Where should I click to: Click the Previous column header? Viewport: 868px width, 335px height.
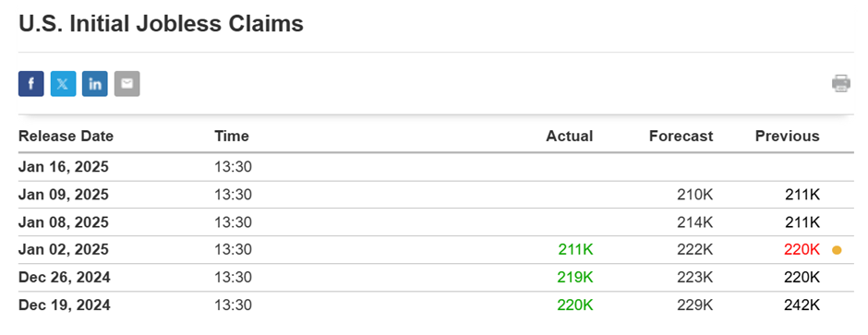click(x=787, y=136)
